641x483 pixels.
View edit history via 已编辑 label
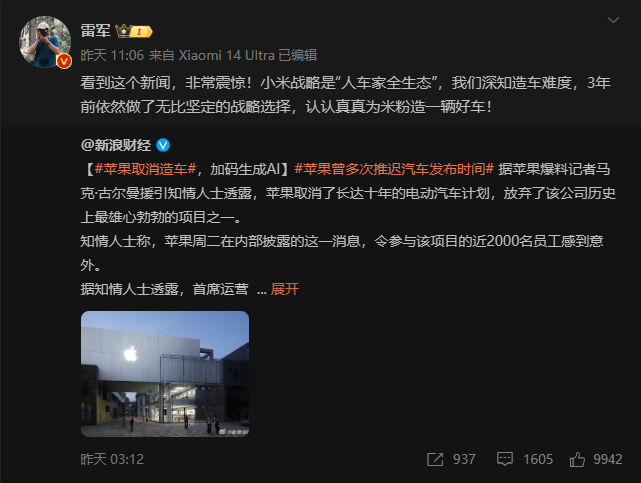(298, 55)
